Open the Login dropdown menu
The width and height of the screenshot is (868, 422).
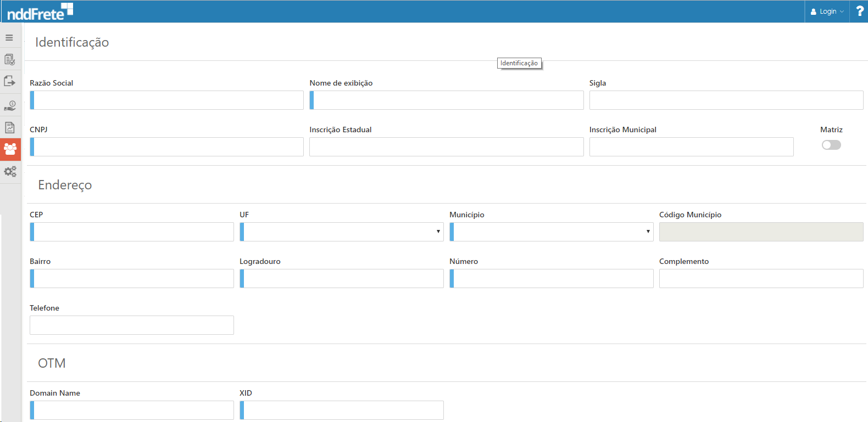click(x=827, y=11)
